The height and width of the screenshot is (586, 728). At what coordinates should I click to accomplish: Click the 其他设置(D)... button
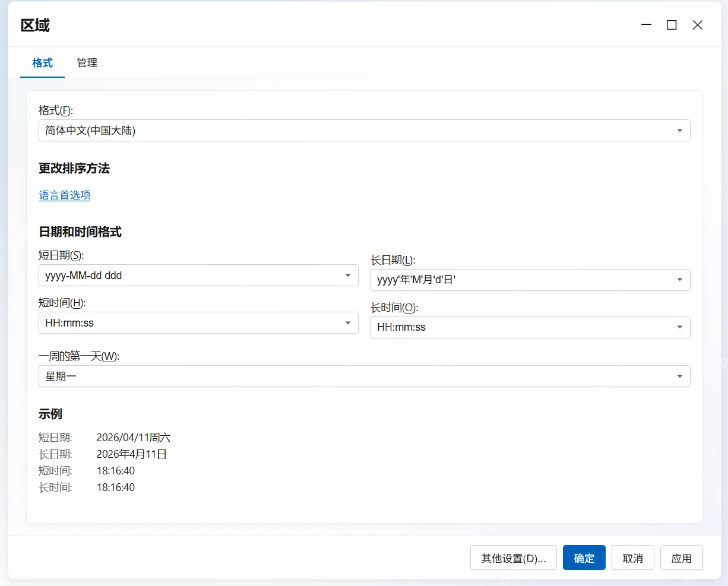coord(514,558)
